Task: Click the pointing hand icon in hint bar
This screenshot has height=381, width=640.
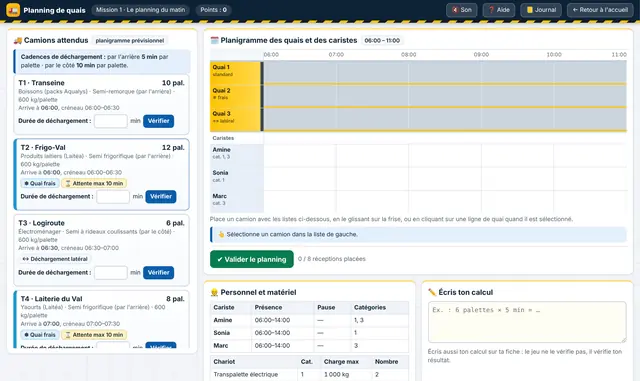Action: pyautogui.click(x=221, y=234)
